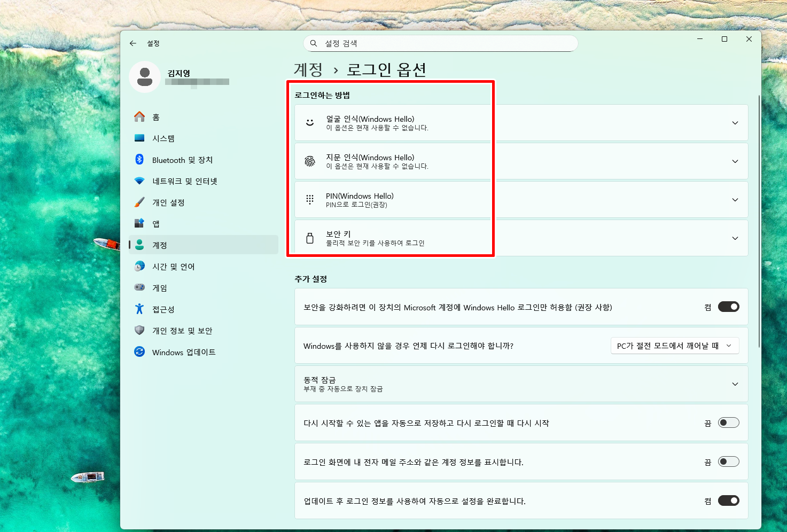Click the Home house icon

click(139, 116)
